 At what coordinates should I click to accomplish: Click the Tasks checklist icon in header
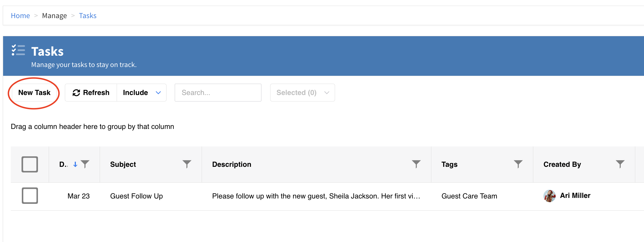[x=18, y=50]
